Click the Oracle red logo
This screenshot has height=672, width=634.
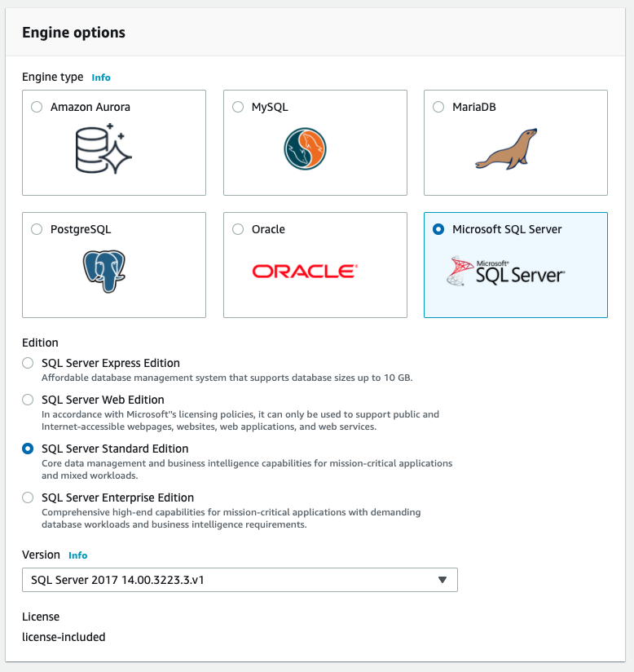[303, 272]
